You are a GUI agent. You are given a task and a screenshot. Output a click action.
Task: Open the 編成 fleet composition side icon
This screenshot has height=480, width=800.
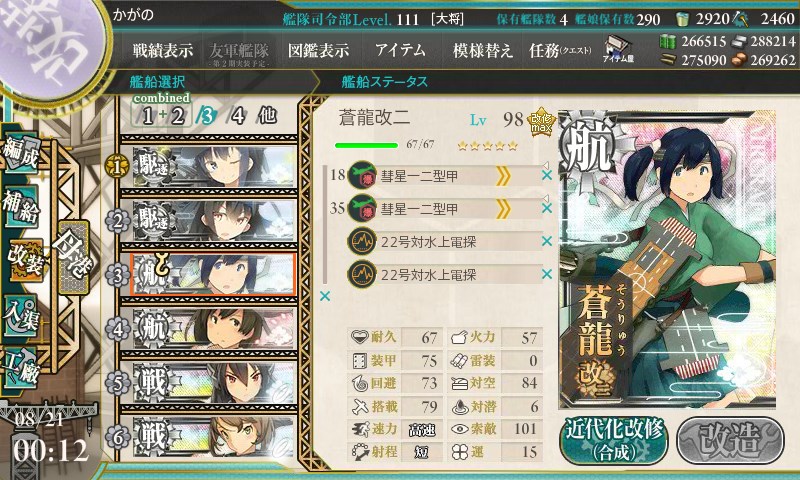point(21,152)
